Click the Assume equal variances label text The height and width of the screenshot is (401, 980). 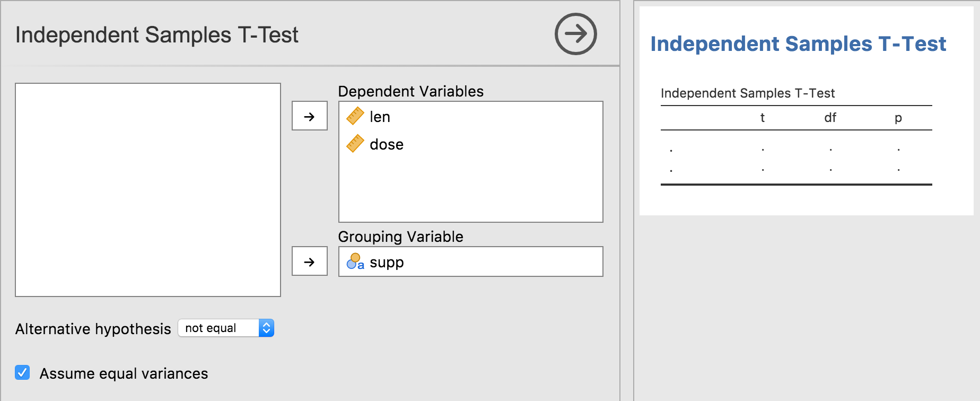pyautogui.click(x=124, y=373)
